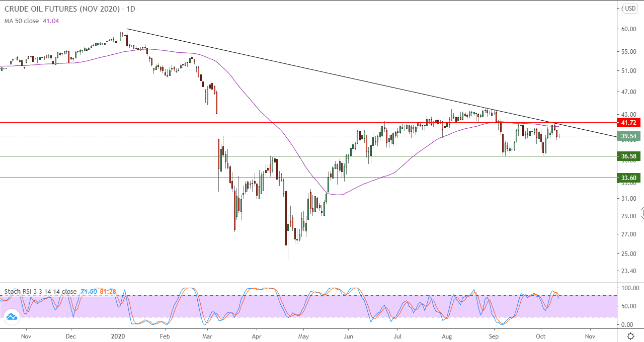Image resolution: width=644 pixels, height=342 pixels.
Task: Select the Stoch RSI 3 3 14 14 legend
Action: 41,291
